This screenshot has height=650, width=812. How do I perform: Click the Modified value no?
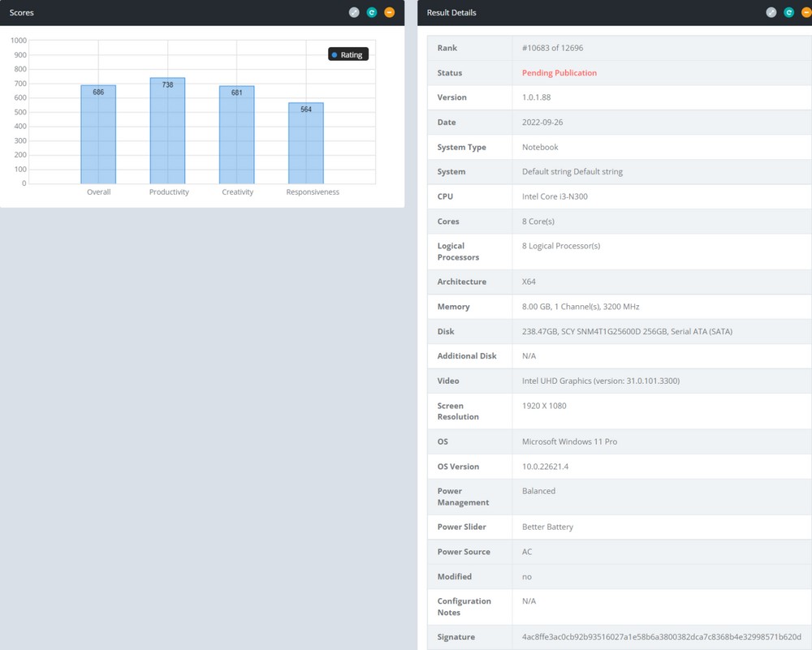click(527, 577)
